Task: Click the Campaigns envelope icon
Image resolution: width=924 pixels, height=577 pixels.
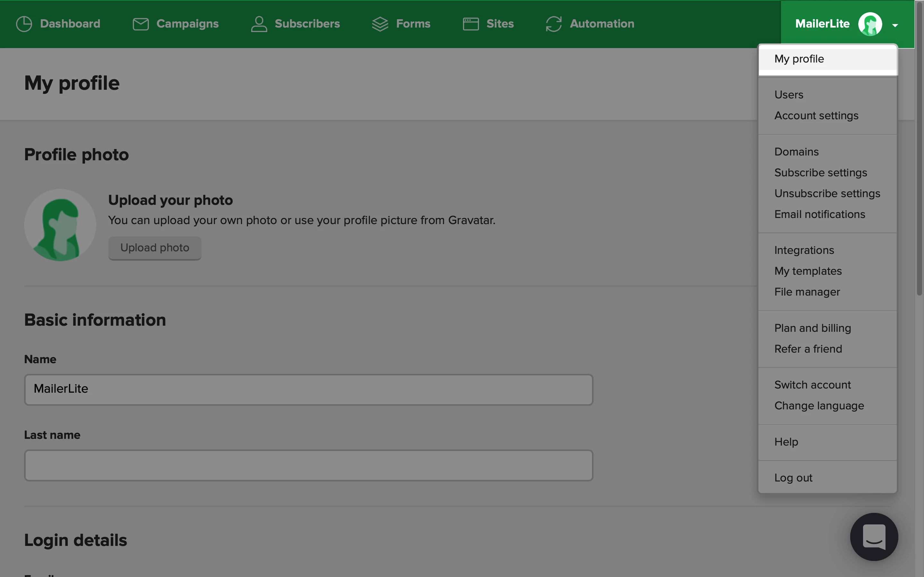Action: coord(141,24)
